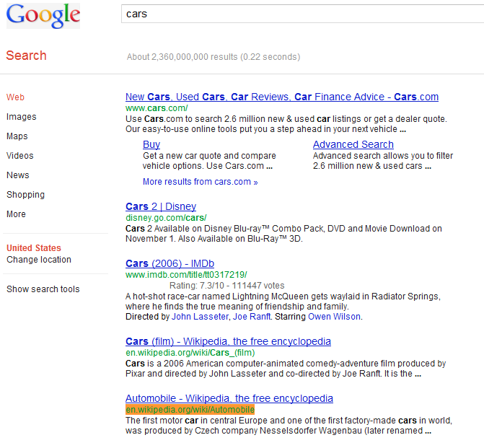Select the Web search category

pyautogui.click(x=15, y=97)
